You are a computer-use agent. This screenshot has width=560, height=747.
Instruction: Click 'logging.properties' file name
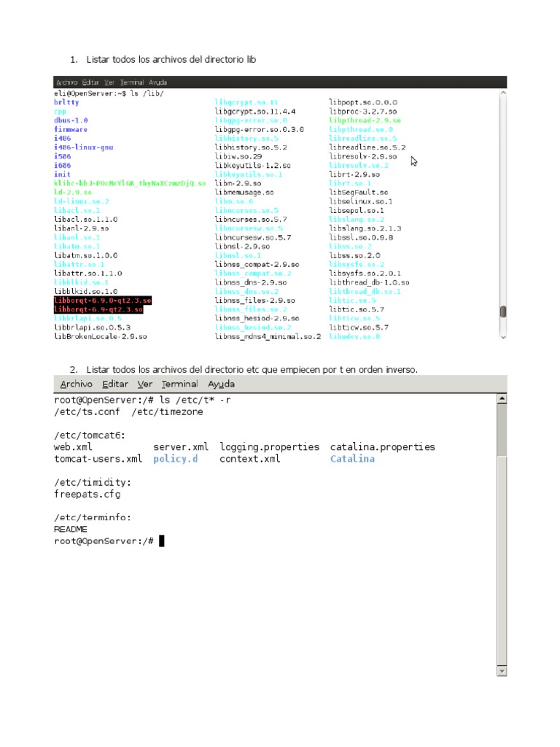pos(270,447)
